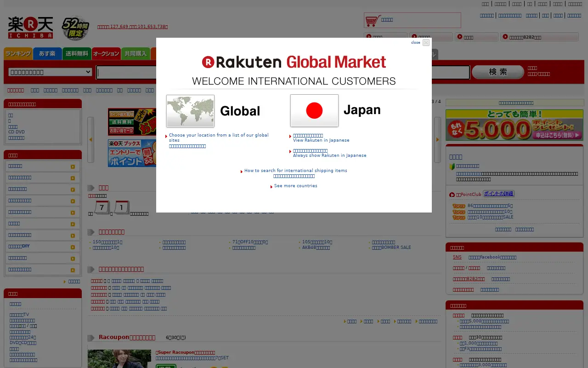The image size is (588, 368).
Task: Click the arrow icon in the DIY row
Action: point(73,247)
